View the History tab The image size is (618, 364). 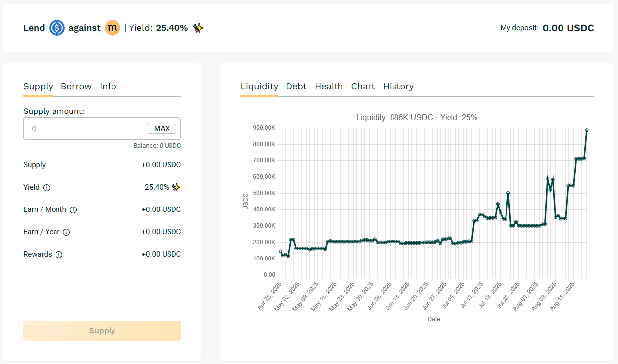tap(398, 86)
